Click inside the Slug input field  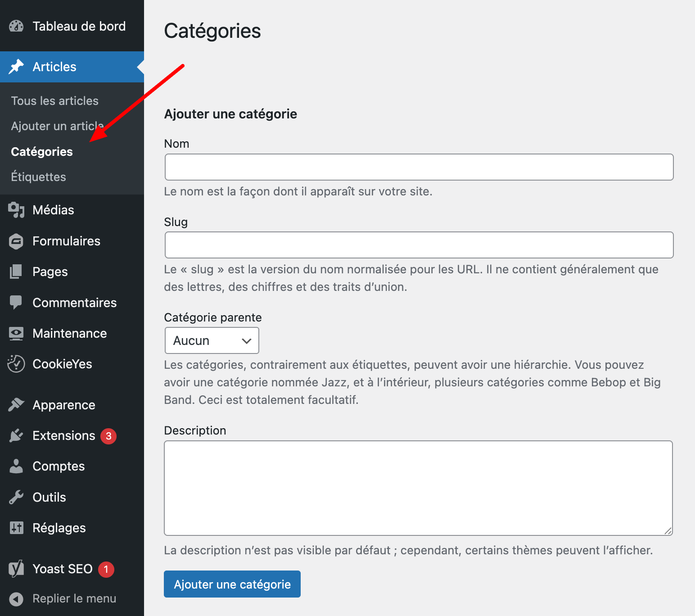[419, 245]
